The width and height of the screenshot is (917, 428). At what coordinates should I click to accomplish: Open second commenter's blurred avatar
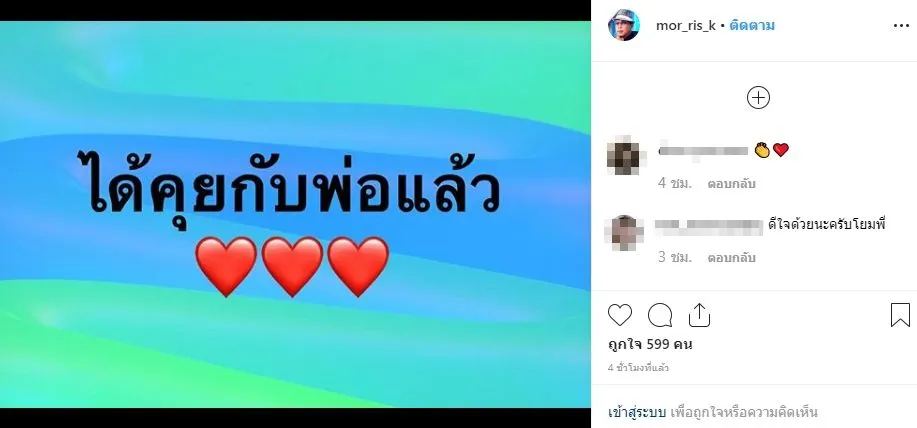pyautogui.click(x=624, y=233)
